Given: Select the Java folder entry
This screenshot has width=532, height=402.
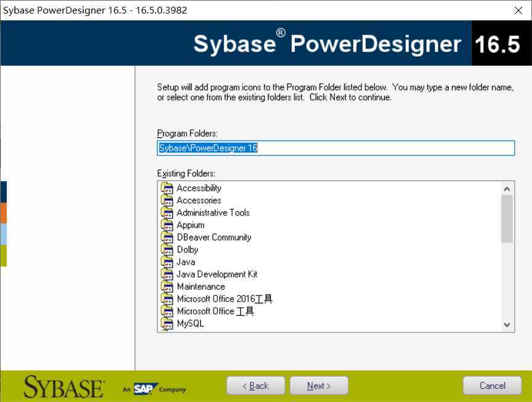Looking at the screenshot, I should click(185, 262).
